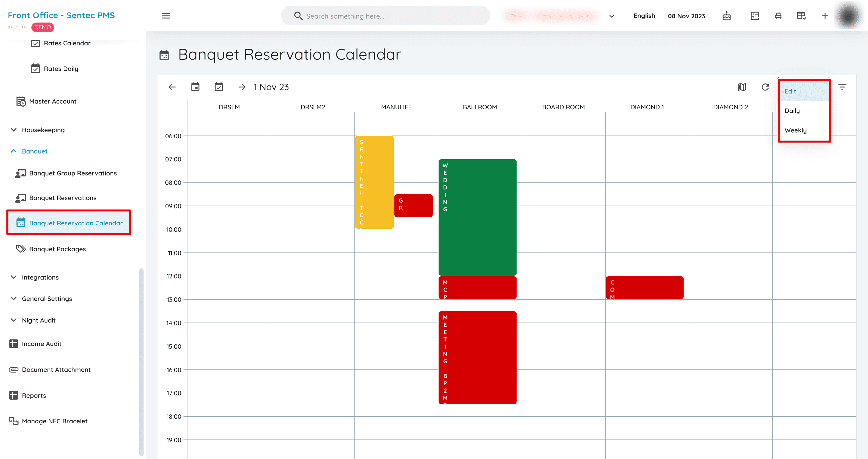The image size is (868, 459).
Task: Open the filter icon in calendar toolbar
Action: [x=842, y=87]
